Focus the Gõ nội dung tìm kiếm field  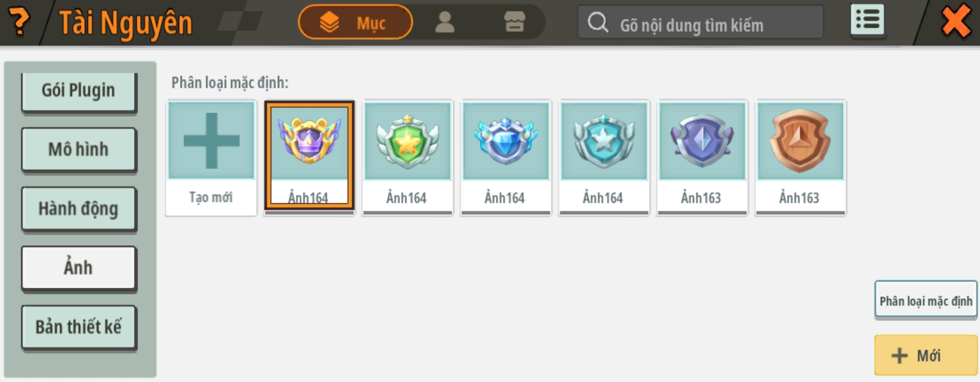tap(700, 23)
